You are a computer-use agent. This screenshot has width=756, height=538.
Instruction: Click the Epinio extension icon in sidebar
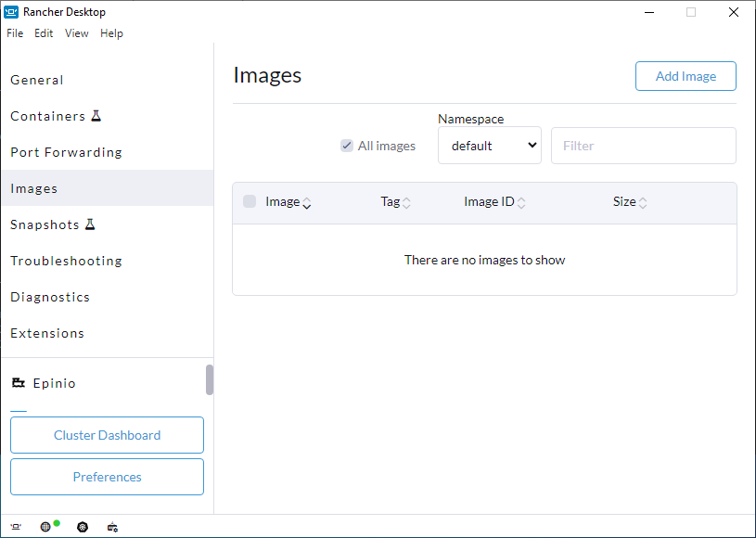click(x=18, y=383)
